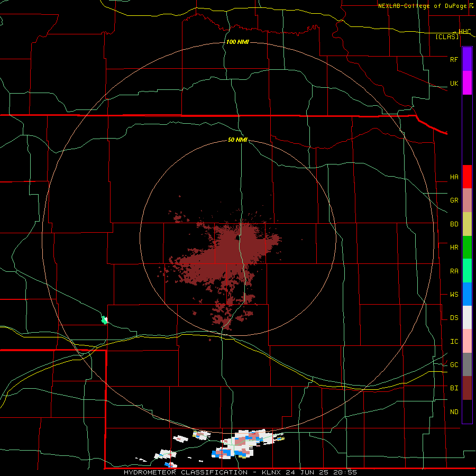Click the small green rain echo on the highway
Viewport: 476px width, 476px height.
coord(104,320)
